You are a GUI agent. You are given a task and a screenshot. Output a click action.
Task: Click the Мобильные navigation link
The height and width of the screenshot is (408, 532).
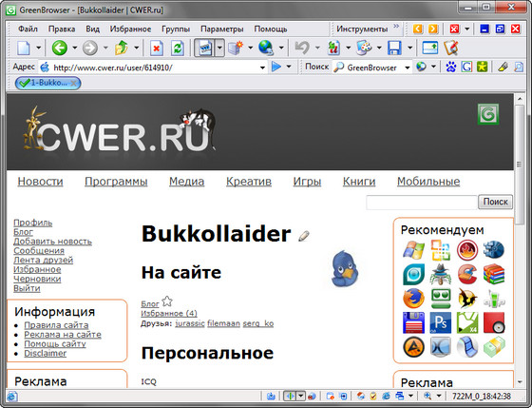pos(428,182)
